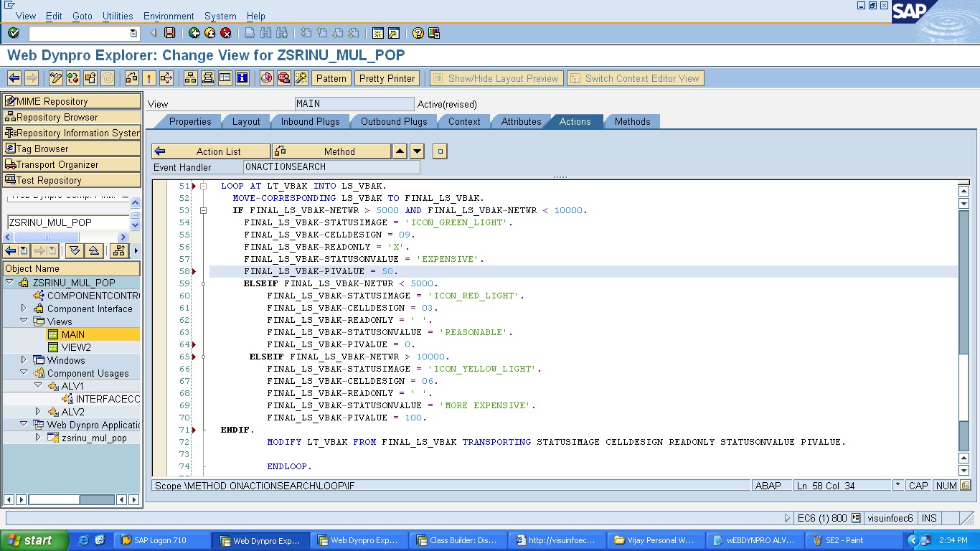
Task: Click the Windows Start button
Action: tap(34, 540)
